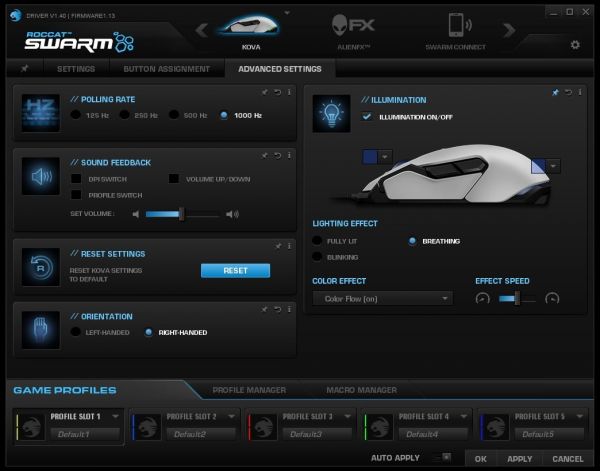Open the Macro Manager tab

(x=361, y=390)
